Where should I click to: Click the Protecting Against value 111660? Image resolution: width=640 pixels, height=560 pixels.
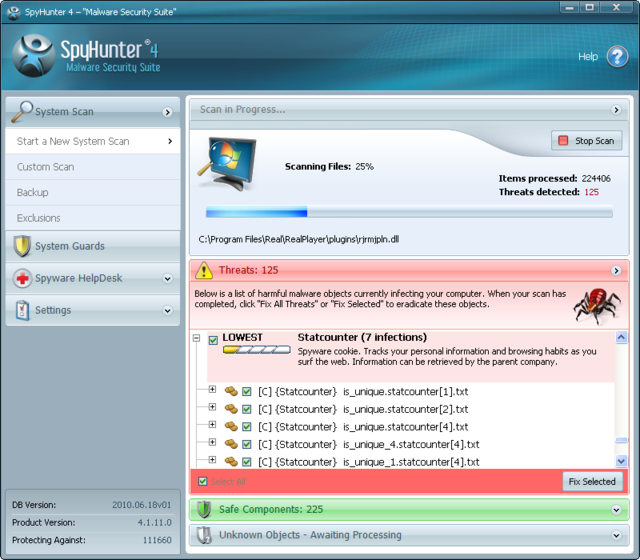coord(157,540)
